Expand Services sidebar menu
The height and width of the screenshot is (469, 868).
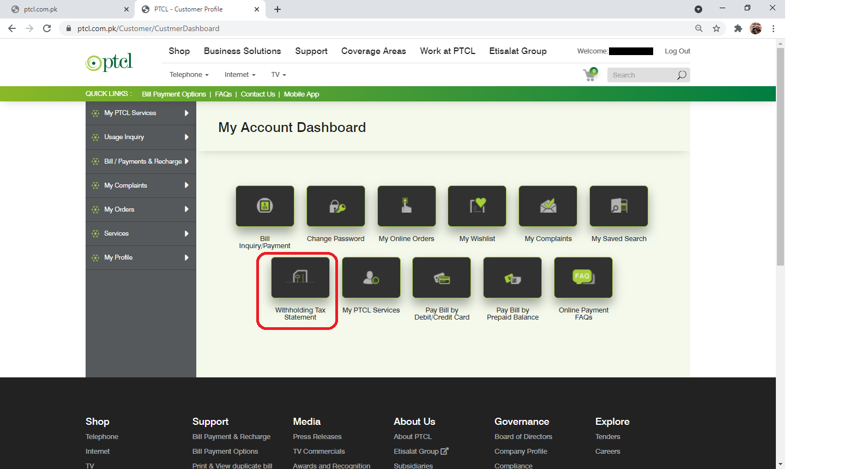pos(141,233)
